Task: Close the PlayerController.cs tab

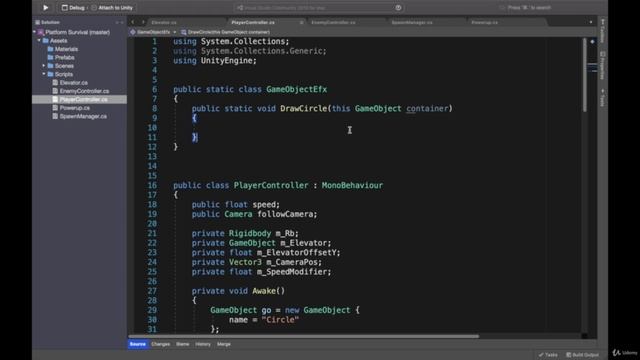Action: [x=301, y=22]
